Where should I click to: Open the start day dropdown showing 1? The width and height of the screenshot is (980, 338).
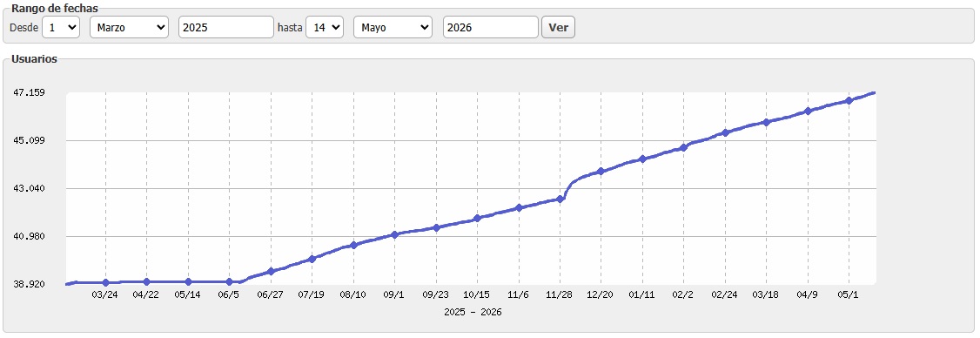pos(61,28)
